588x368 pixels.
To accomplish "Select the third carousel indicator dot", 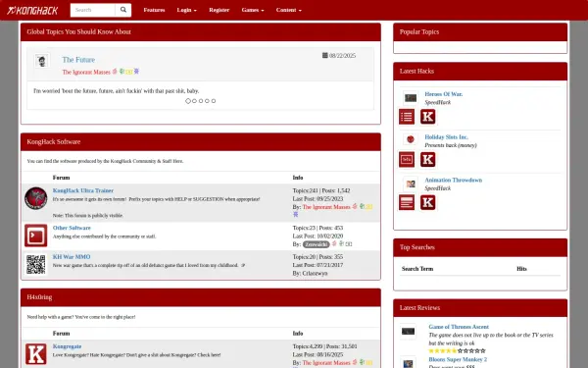I will tap(201, 101).
